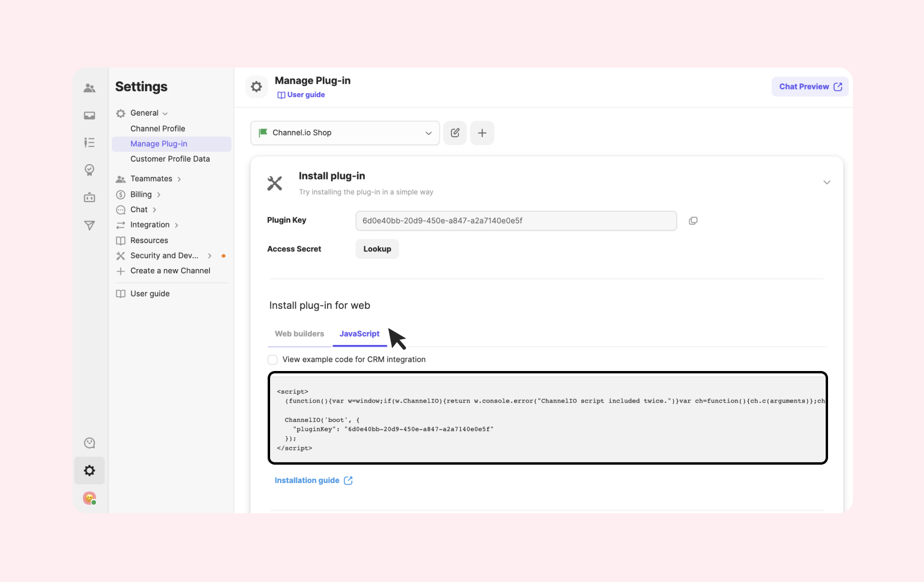
Task: Click the external link icon after Installation guide
Action: (348, 481)
